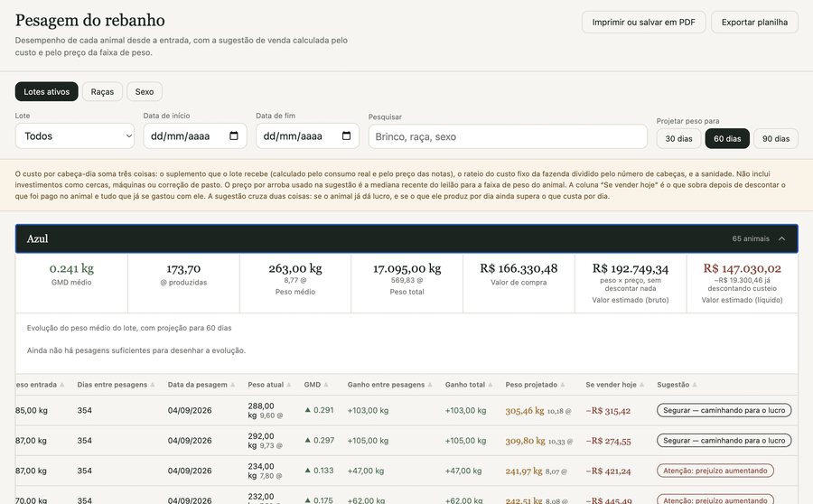This screenshot has height=504, width=813.
Task: Click the Pesagem do rebanho page title
Action: point(90,20)
